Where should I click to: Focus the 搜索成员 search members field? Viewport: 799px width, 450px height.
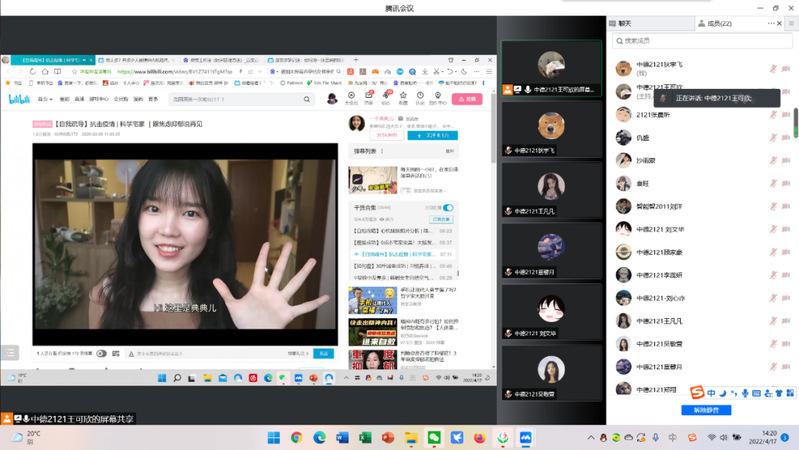[x=700, y=41]
